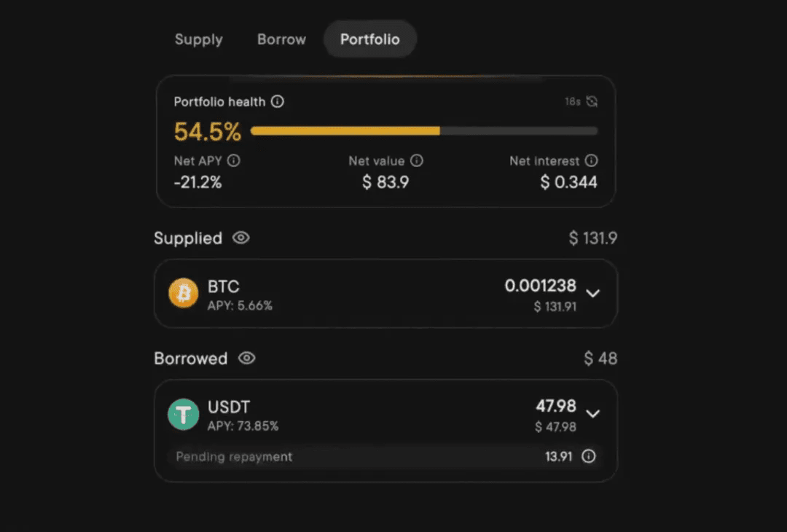Hide Borrowed balances with the eye icon

pyautogui.click(x=247, y=359)
